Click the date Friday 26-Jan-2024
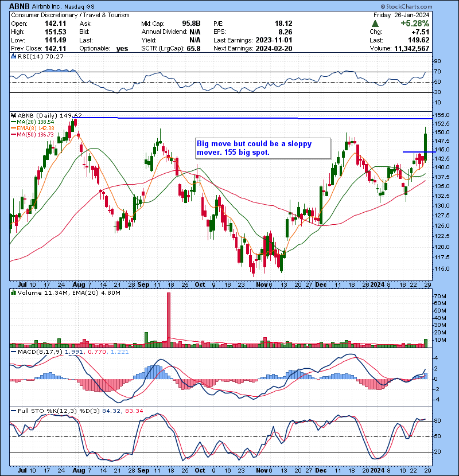The width and height of the screenshot is (459, 476). pyautogui.click(x=401, y=15)
